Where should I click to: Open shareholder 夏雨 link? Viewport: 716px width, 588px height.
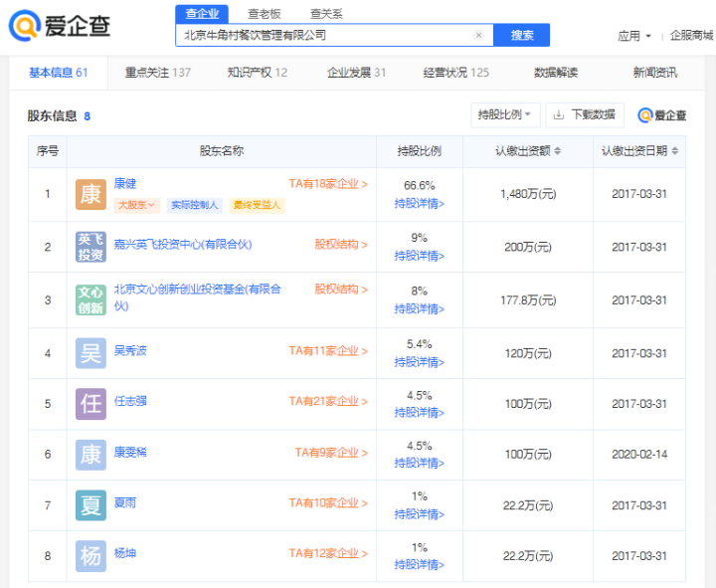tap(125, 503)
